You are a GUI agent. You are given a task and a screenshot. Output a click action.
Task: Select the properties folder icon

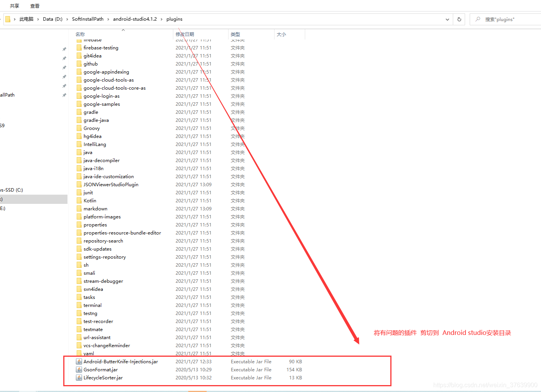point(79,225)
